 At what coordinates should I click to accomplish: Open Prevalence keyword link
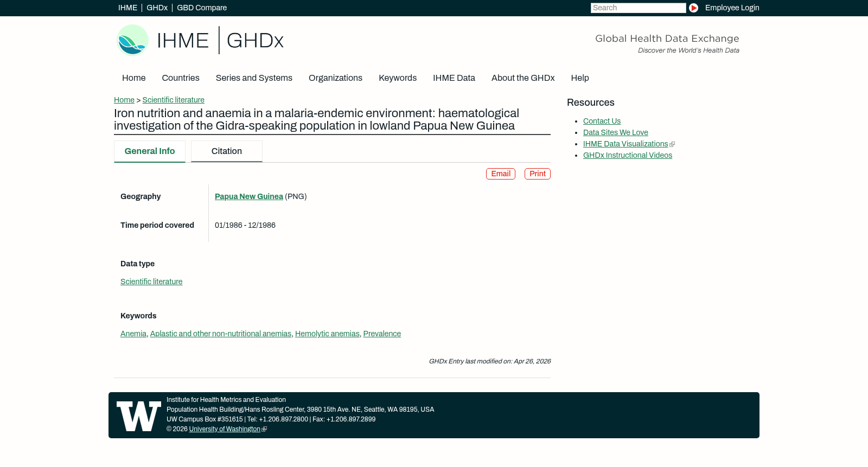tap(382, 334)
